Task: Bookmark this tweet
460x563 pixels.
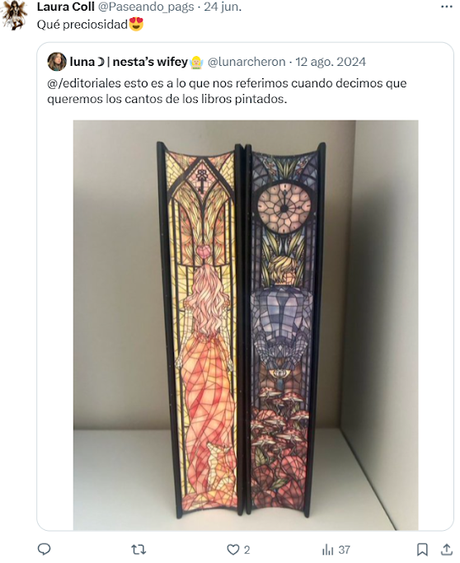Action: click(x=422, y=549)
